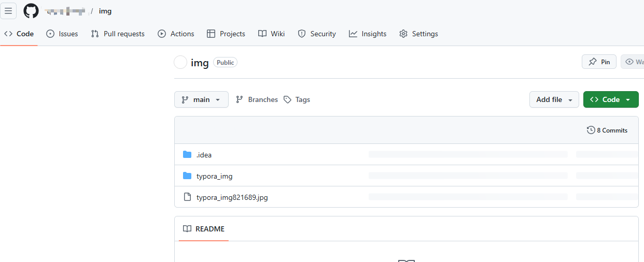
Task: Click the .idea folder icon
Action: click(187, 154)
